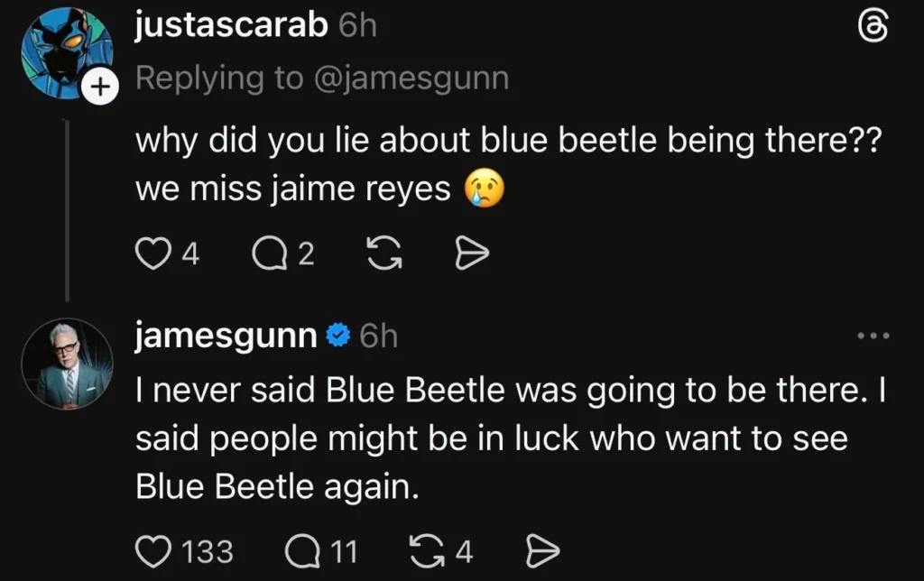Click the Threads logo icon
Viewport: 924px width, 581px height.
tap(873, 28)
